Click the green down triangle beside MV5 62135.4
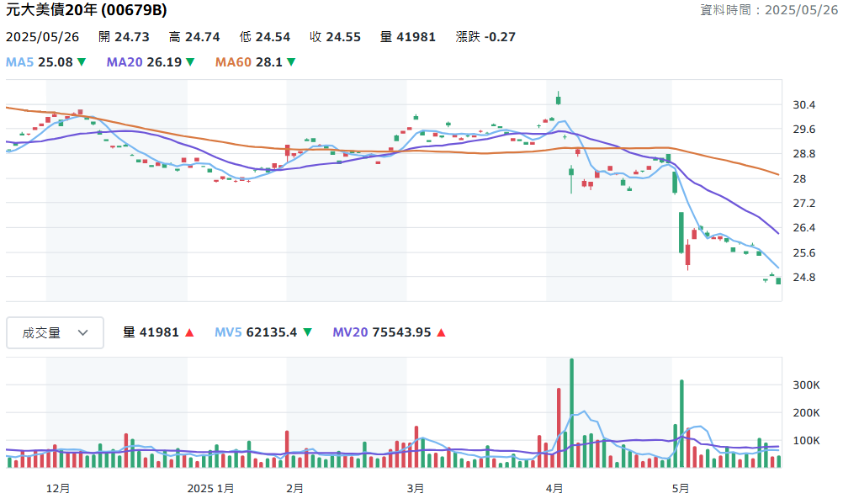This screenshot has height=504, width=843. click(308, 332)
